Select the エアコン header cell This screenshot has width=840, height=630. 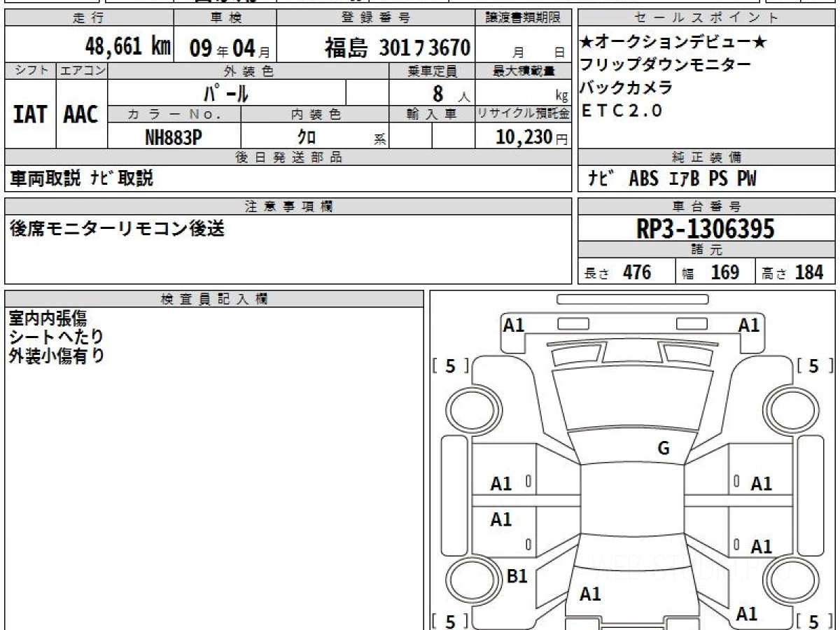[x=82, y=71]
